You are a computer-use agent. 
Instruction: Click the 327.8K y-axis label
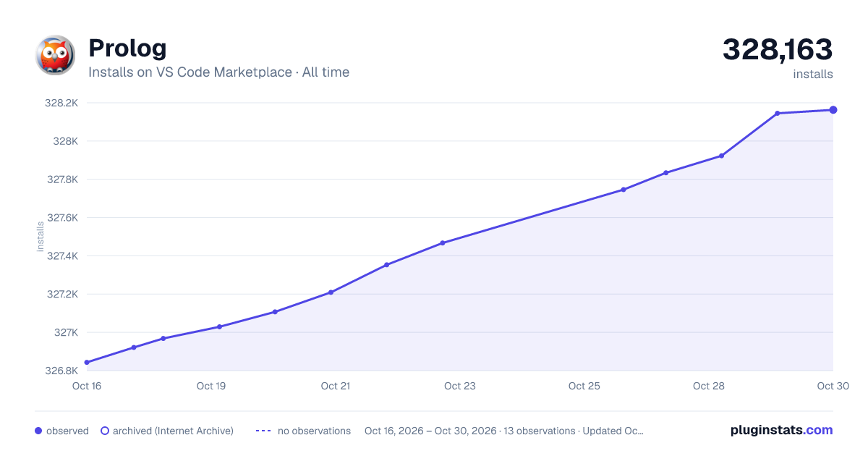point(61,180)
